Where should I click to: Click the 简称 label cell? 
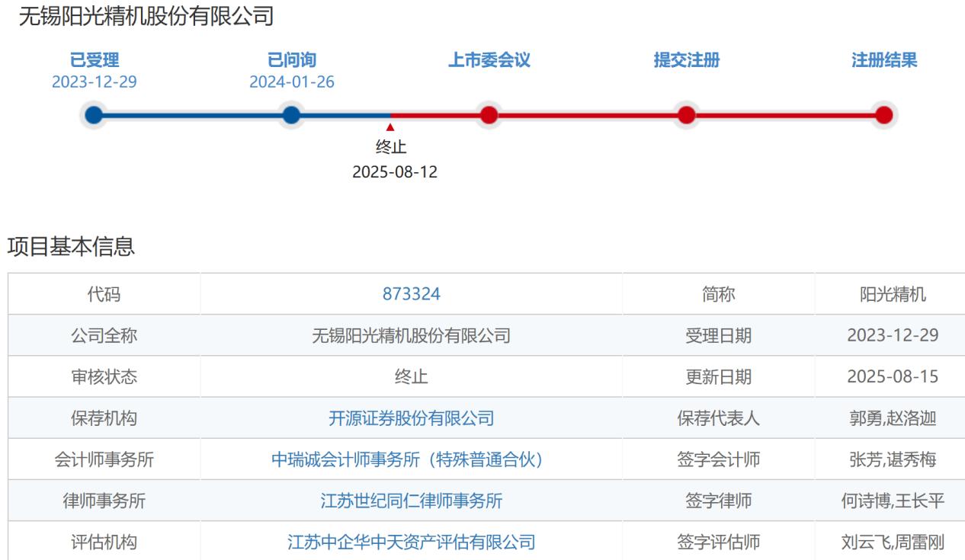tap(719, 294)
